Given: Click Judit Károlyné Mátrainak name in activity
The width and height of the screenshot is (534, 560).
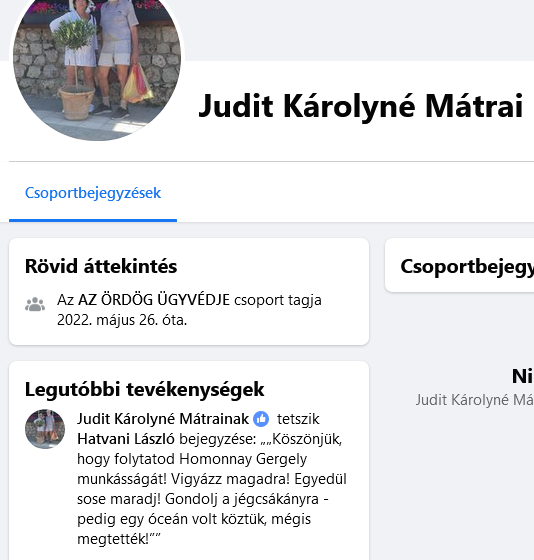Looking at the screenshot, I should click(163, 419).
